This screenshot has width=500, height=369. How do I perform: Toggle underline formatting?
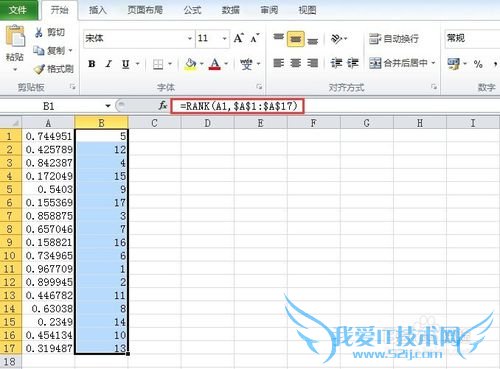point(125,64)
